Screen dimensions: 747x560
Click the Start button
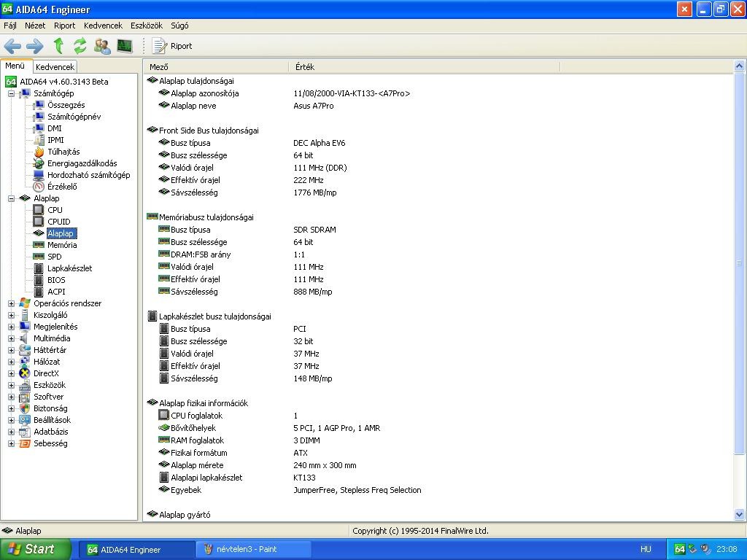click(36, 549)
